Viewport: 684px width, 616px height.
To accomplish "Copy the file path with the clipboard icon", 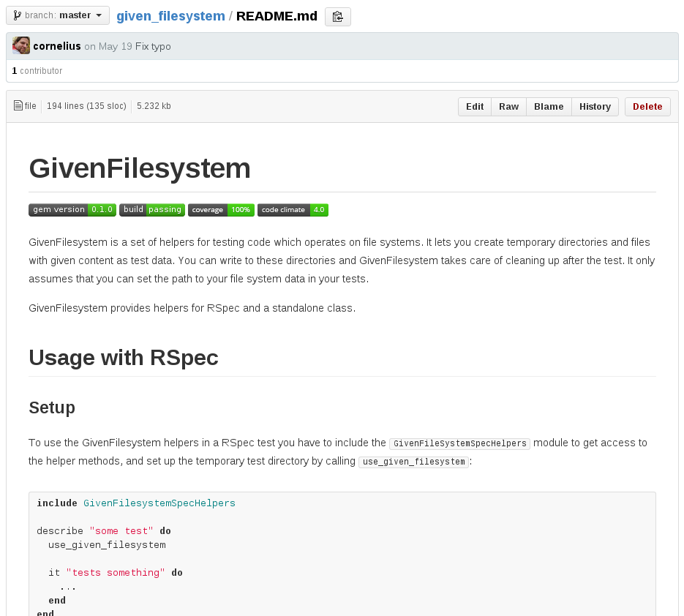I will (x=338, y=17).
